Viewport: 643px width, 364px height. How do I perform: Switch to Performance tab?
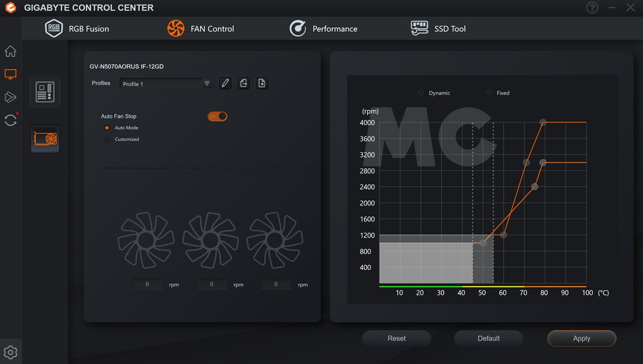pos(324,29)
